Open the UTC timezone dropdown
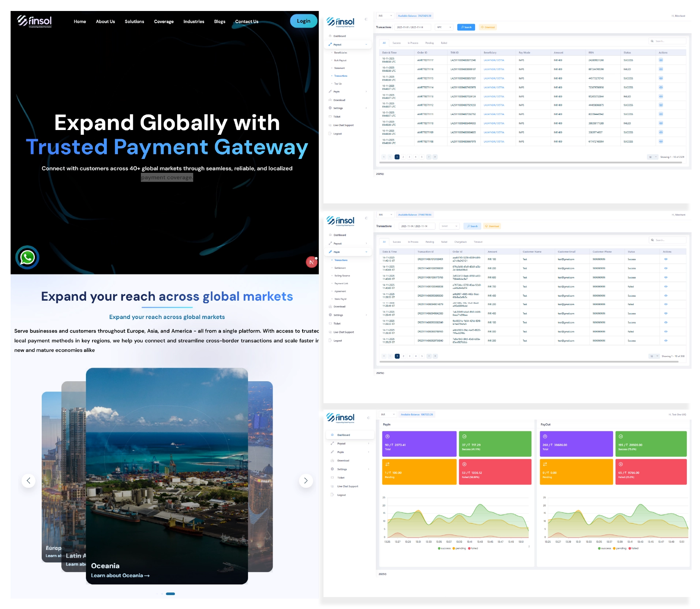The image size is (700, 609). 444,27
